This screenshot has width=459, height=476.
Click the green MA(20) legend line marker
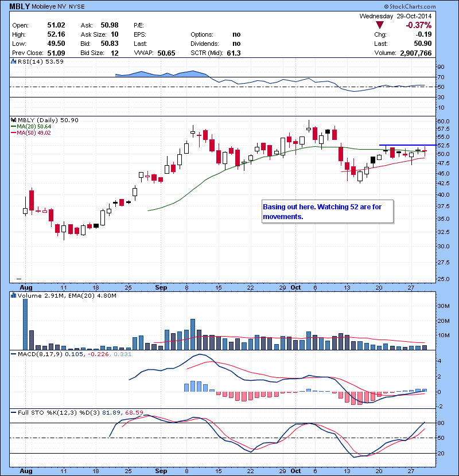click(13, 127)
